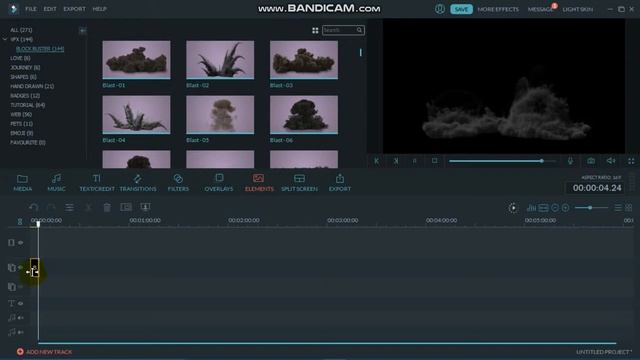Viewport: 640px width, 360px height.
Task: Open the Transitions tab
Action: (138, 182)
